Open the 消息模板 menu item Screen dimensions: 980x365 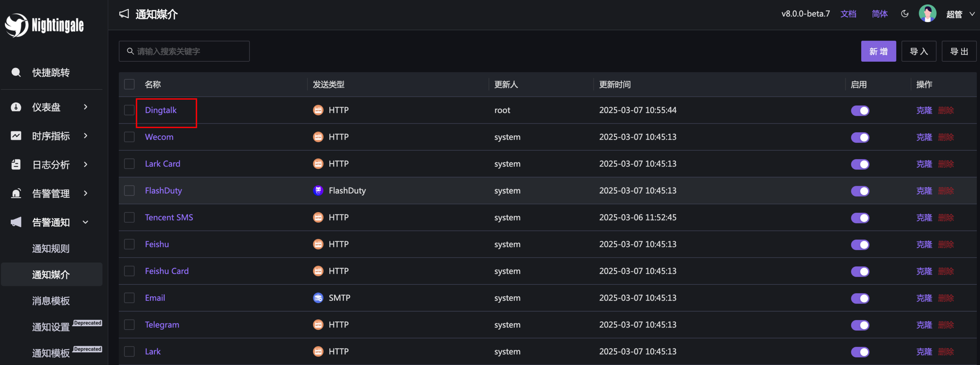coord(50,301)
